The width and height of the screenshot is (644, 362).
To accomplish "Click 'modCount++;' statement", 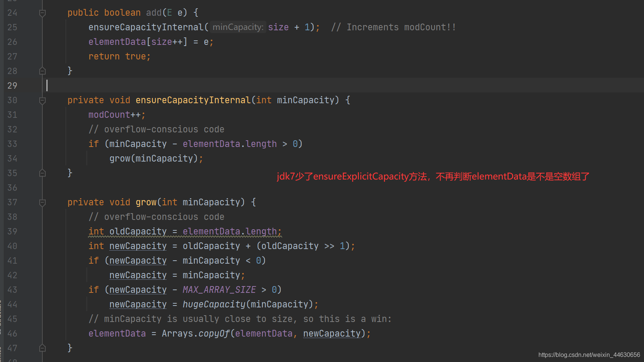I will [x=117, y=115].
